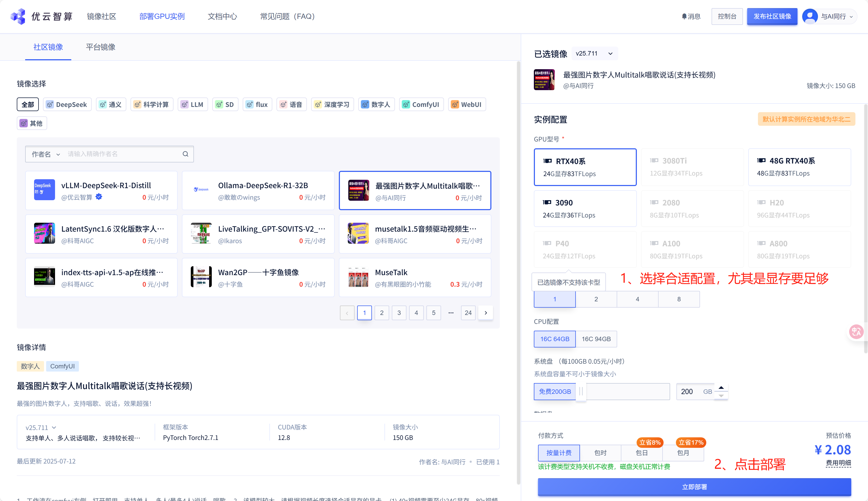Click the search magnifier icon in author field
The image size is (868, 501).
[186, 154]
